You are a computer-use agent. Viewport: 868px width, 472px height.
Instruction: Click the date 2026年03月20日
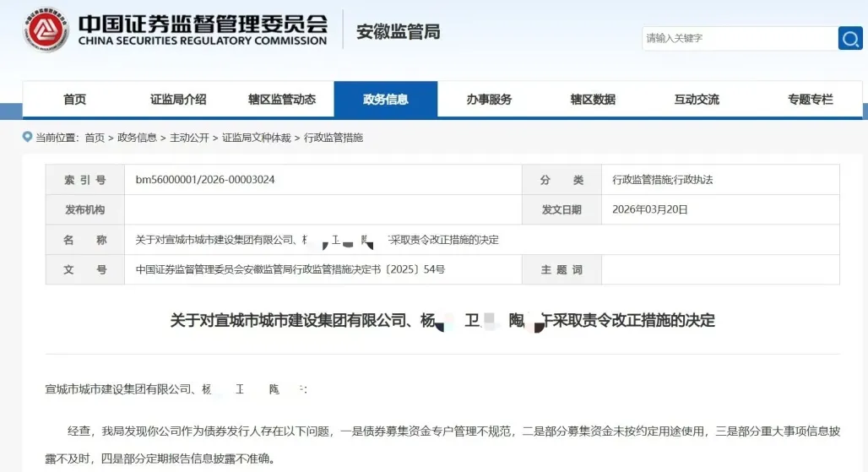(650, 209)
